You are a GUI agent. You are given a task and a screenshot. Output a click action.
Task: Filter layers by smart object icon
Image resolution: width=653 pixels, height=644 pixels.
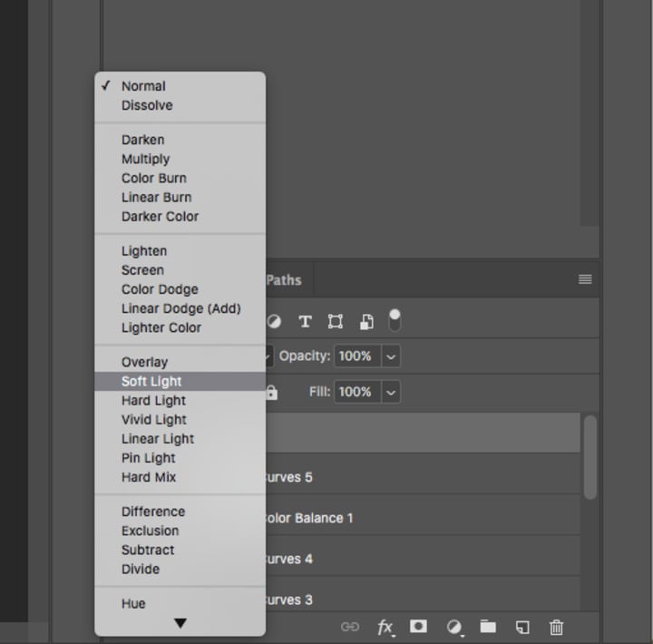366,322
